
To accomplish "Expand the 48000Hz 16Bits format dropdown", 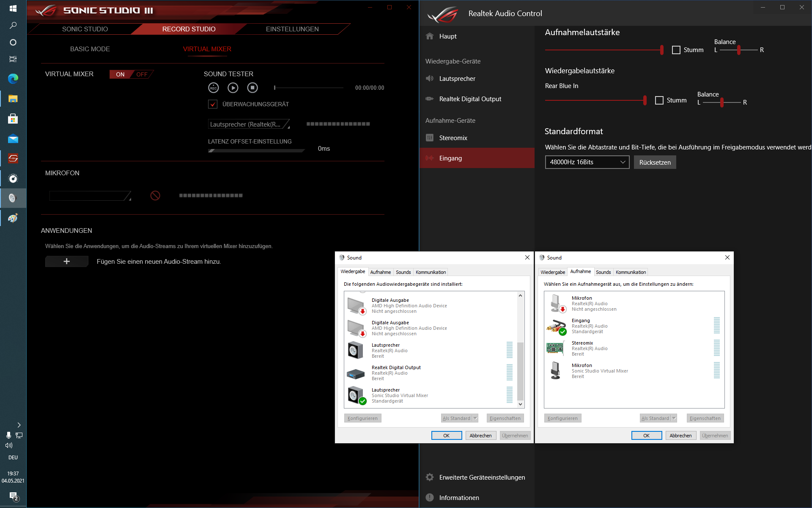I will [587, 162].
